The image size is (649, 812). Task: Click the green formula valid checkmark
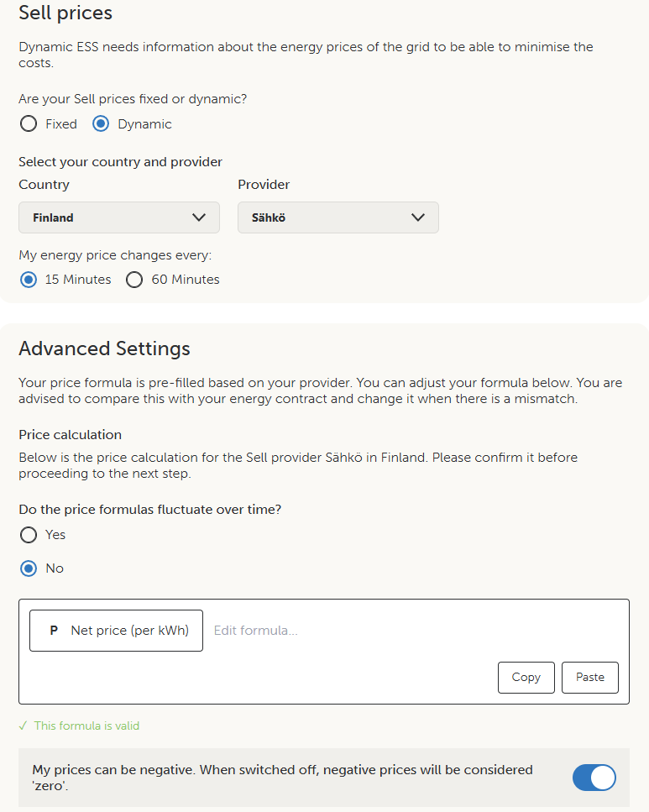point(24,726)
